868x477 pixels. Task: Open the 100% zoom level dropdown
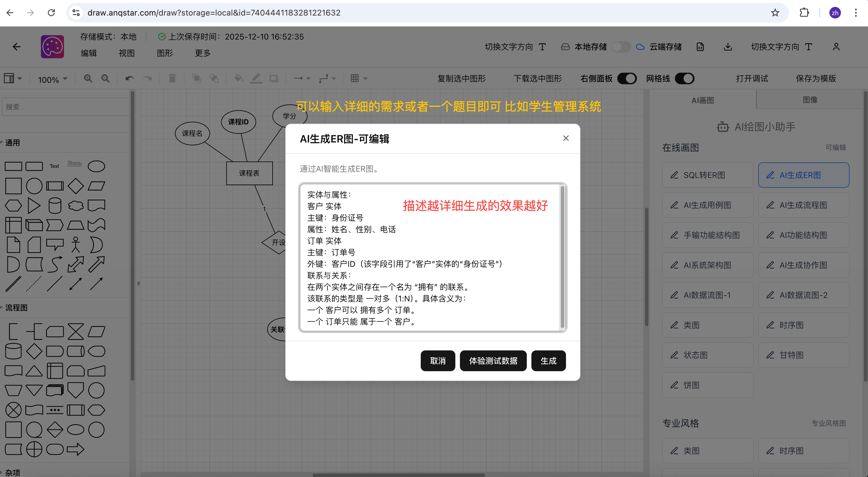coord(52,80)
